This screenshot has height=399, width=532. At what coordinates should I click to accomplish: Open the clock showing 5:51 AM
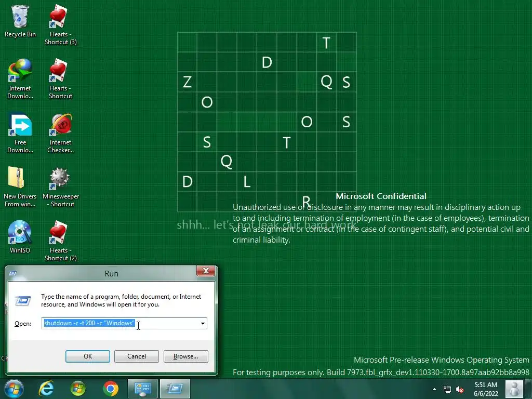486,389
